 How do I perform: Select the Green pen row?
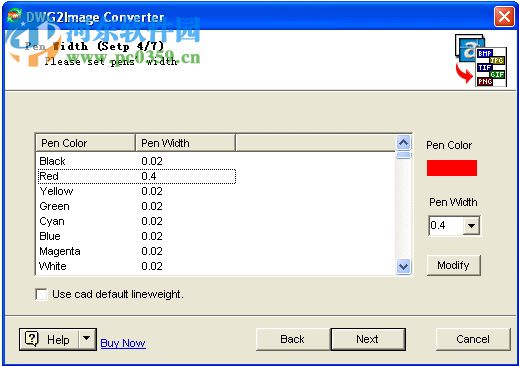click(137, 206)
